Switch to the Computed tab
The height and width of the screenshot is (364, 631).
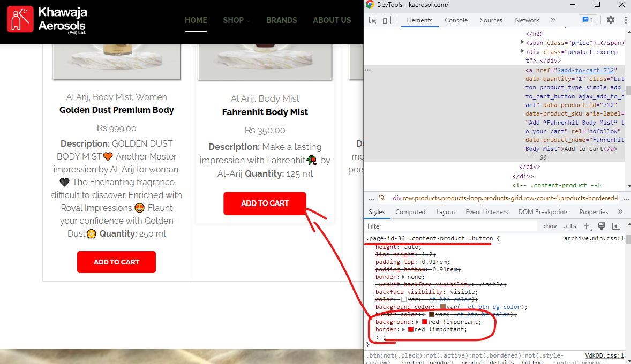(x=410, y=212)
